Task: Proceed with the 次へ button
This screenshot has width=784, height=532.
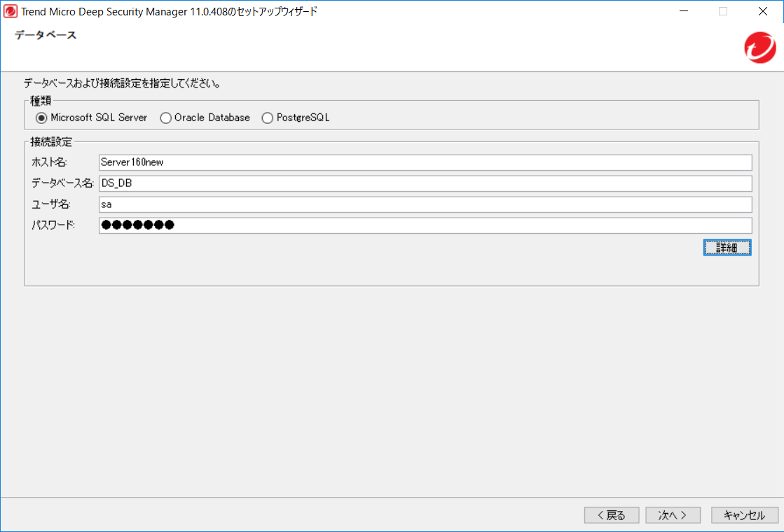Action: tap(673, 515)
